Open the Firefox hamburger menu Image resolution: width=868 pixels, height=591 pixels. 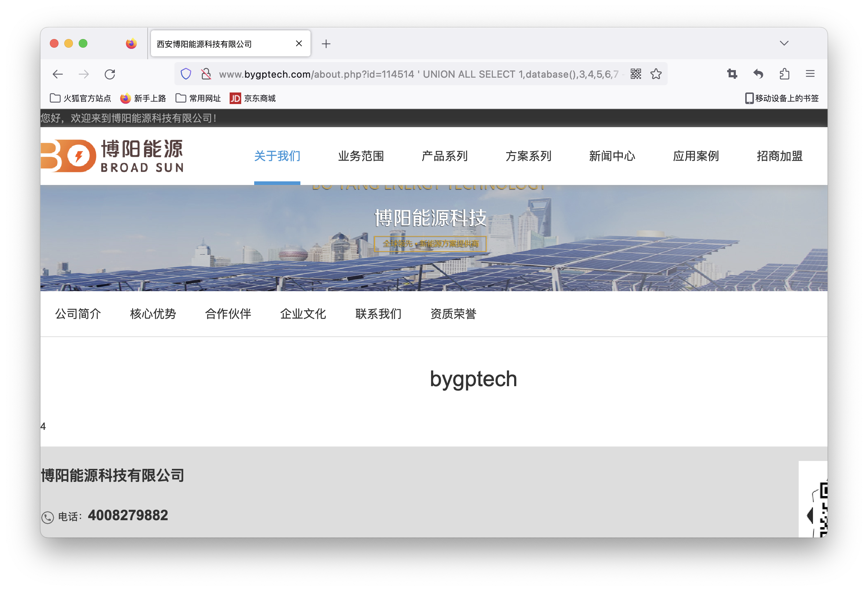[x=810, y=74]
